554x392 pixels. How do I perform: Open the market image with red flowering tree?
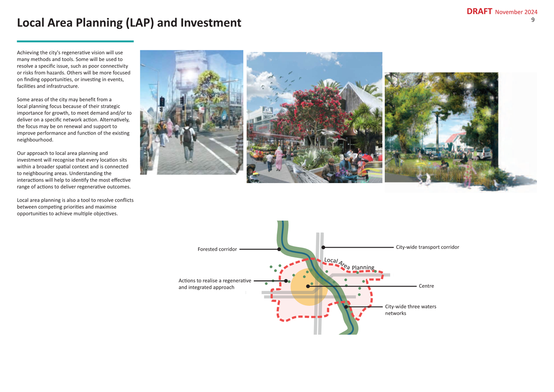point(314,117)
